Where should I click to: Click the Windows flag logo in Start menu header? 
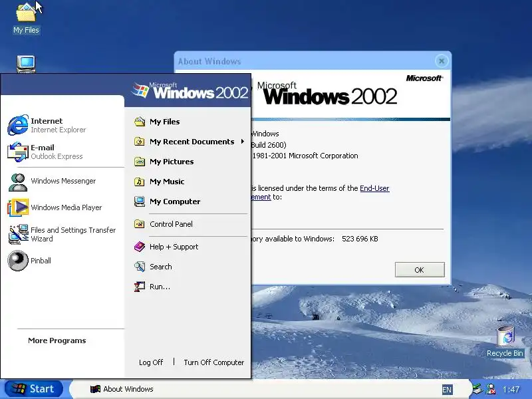(x=140, y=90)
